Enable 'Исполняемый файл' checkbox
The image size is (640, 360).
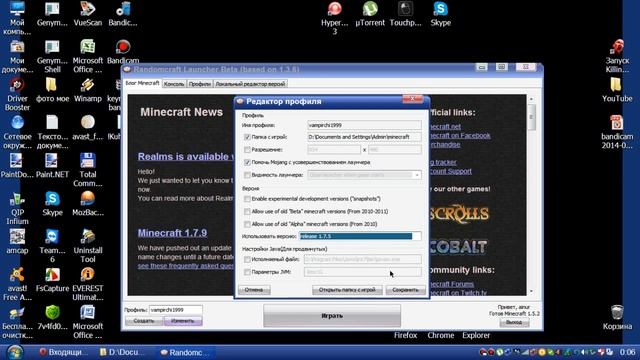247,259
